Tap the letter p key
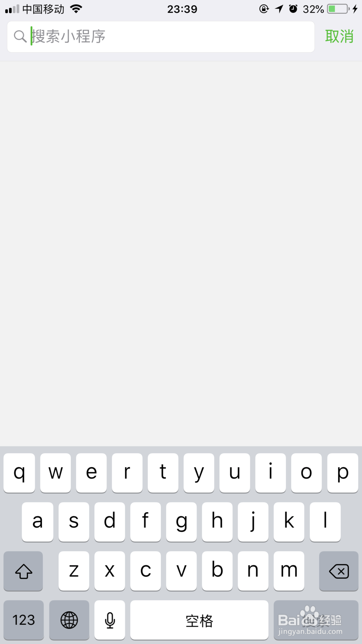 (x=343, y=473)
